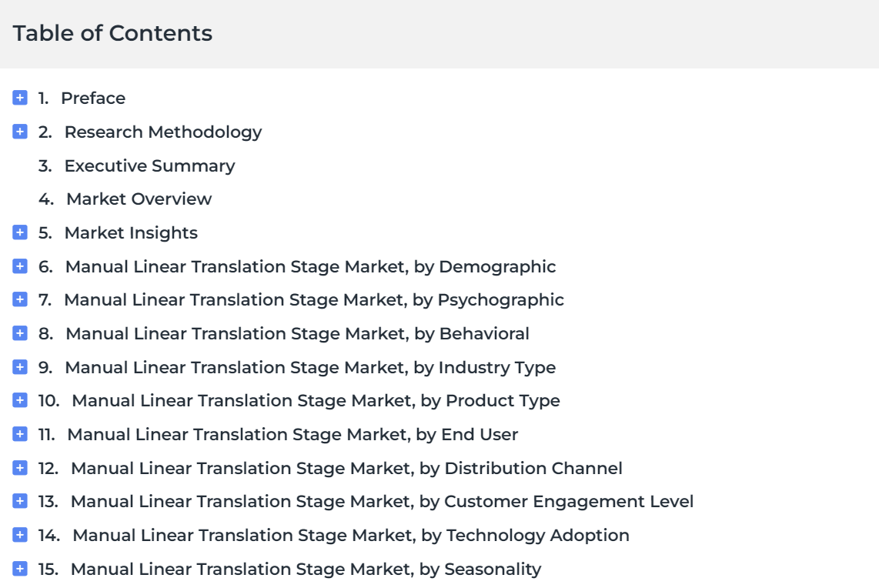Expand the Preface section plus icon
879x588 pixels.
point(20,98)
